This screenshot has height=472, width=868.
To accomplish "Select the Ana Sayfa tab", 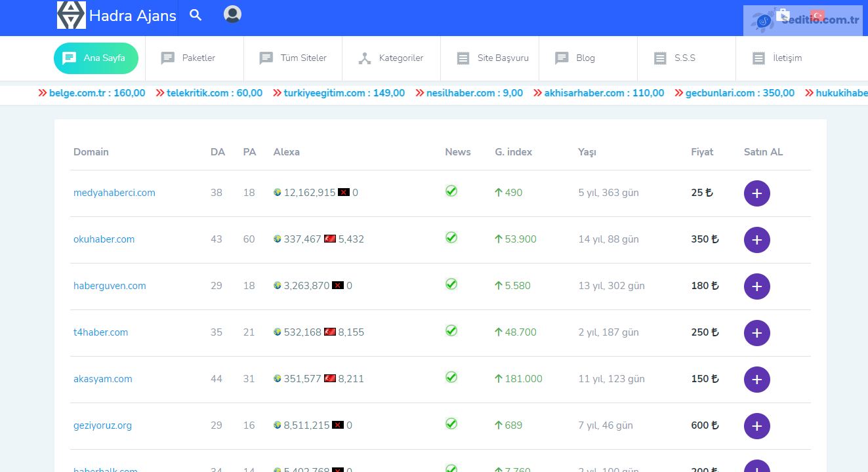I will 96,58.
